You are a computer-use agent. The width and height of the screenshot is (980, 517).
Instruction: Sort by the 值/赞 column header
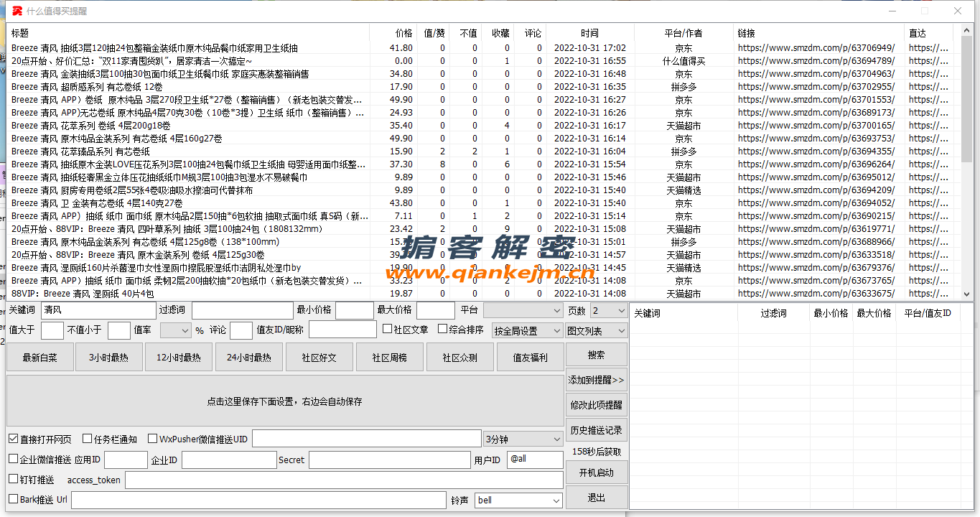pyautogui.click(x=434, y=33)
